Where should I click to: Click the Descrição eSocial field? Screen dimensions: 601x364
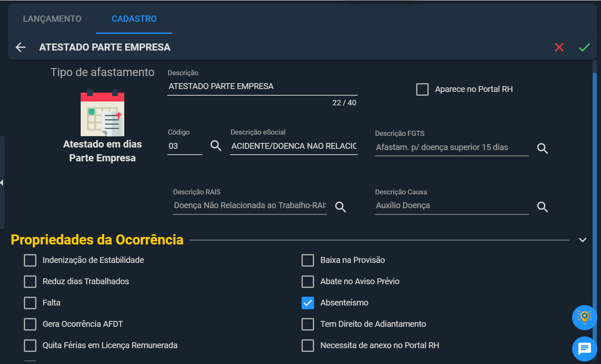[294, 146]
